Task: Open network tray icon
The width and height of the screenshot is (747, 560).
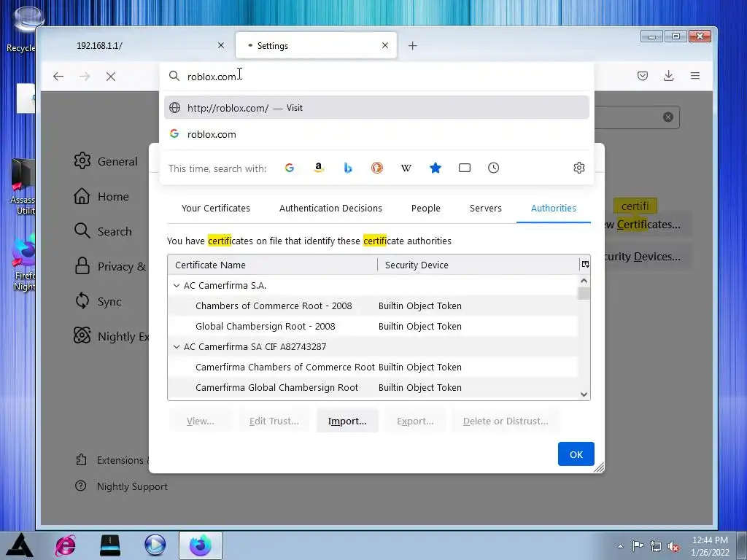Action: [x=656, y=547]
